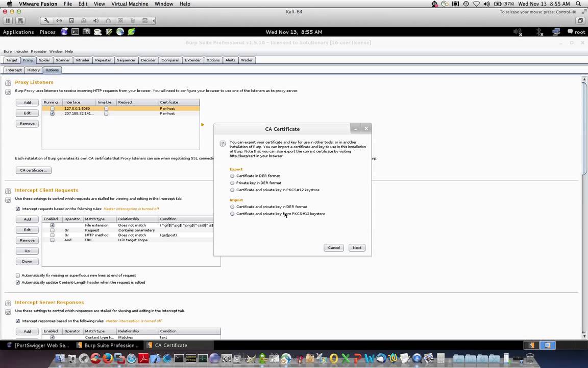The width and height of the screenshot is (588, 368).
Task: Open Firefox from the macOS dock
Action: coord(108,358)
